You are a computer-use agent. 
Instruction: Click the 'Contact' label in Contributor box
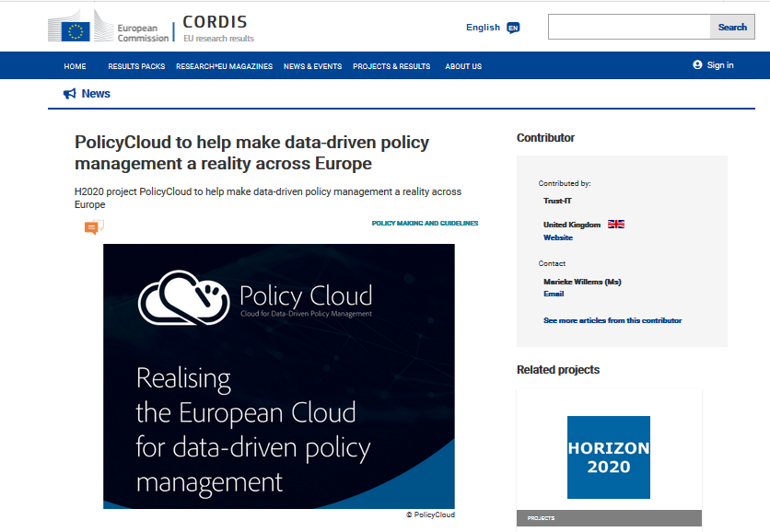552,263
